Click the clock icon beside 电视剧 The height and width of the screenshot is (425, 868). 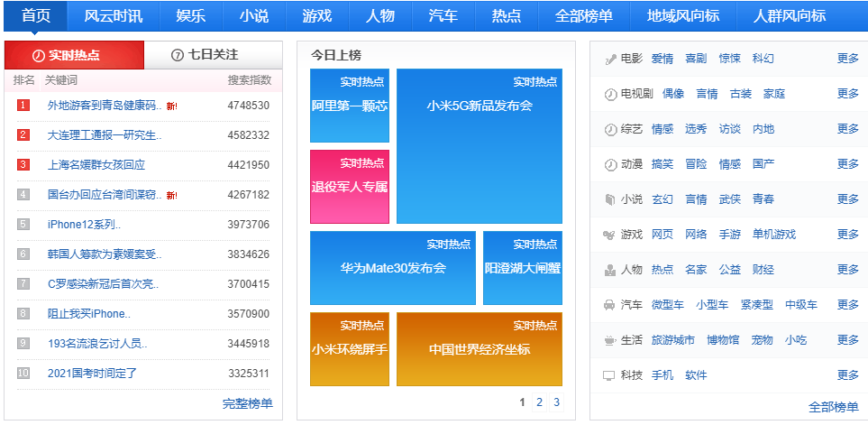(x=610, y=94)
